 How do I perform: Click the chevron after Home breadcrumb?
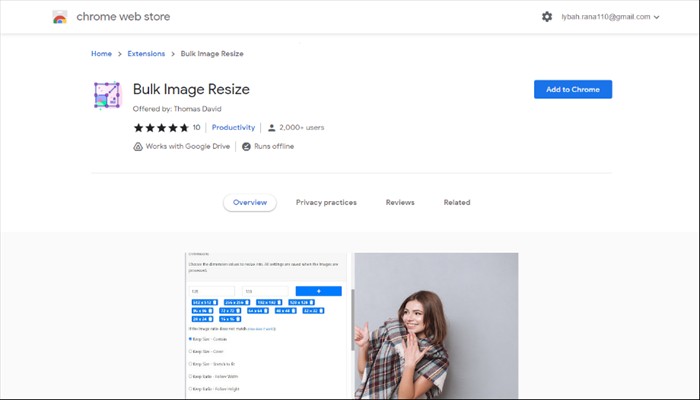coord(119,54)
